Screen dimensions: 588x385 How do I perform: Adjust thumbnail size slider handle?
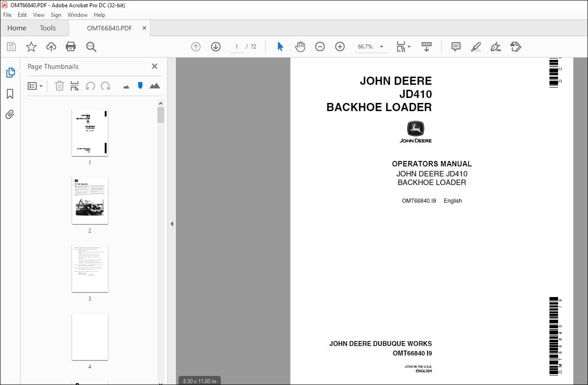[140, 85]
